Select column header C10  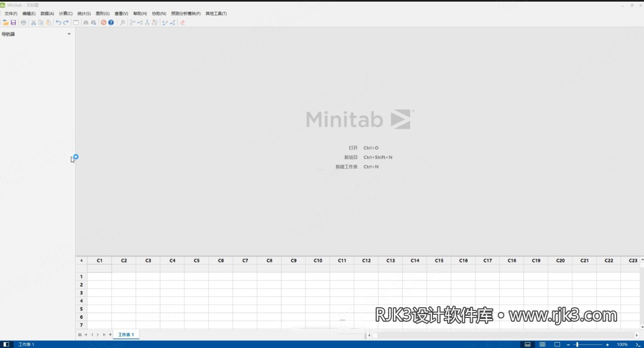click(x=318, y=260)
